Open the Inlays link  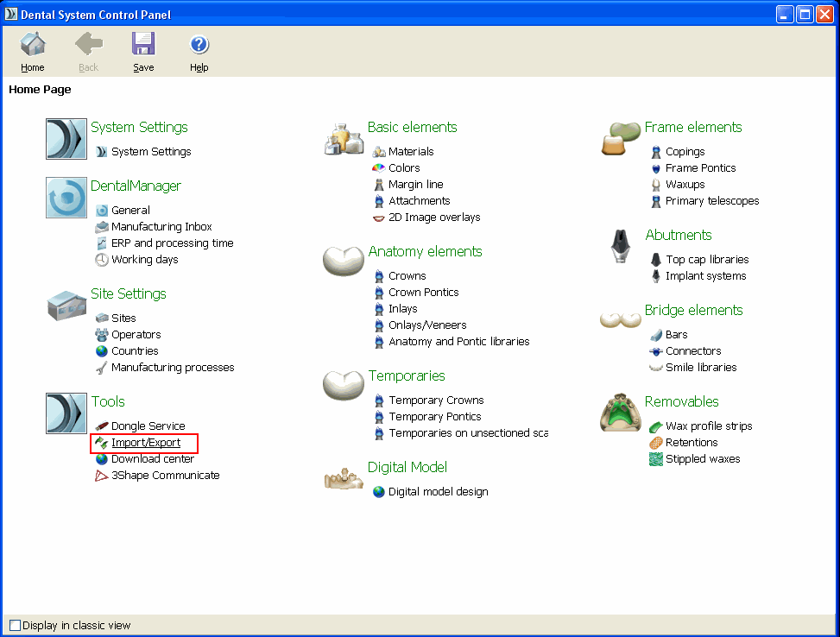coord(403,309)
